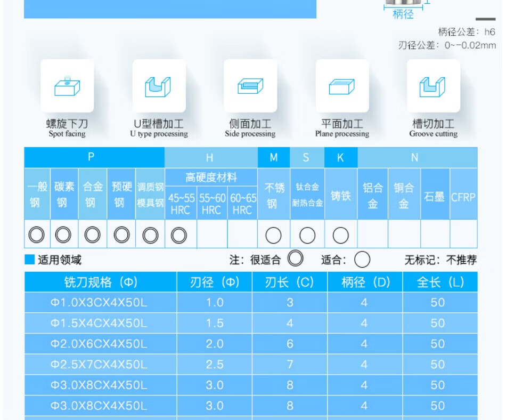Screen dimensions: 506x420
Task: Select the Φ1.5X4CX4X50L specification row
Action: (251, 323)
